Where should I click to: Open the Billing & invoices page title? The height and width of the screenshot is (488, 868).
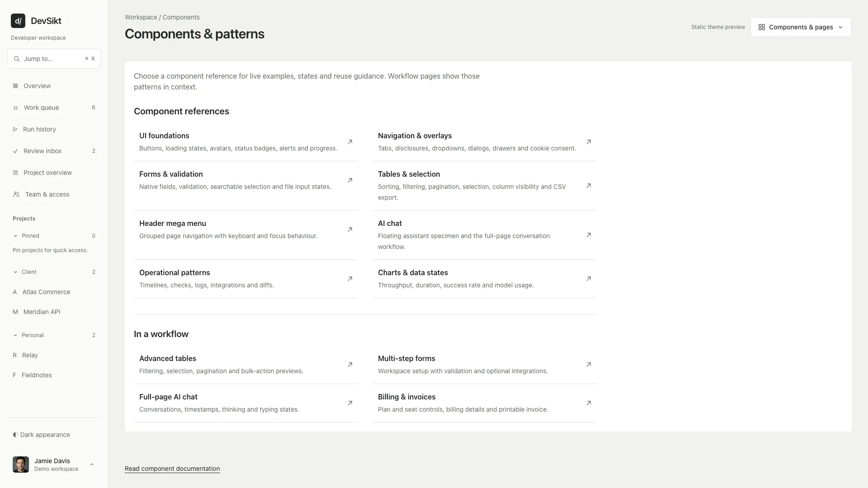point(406,397)
